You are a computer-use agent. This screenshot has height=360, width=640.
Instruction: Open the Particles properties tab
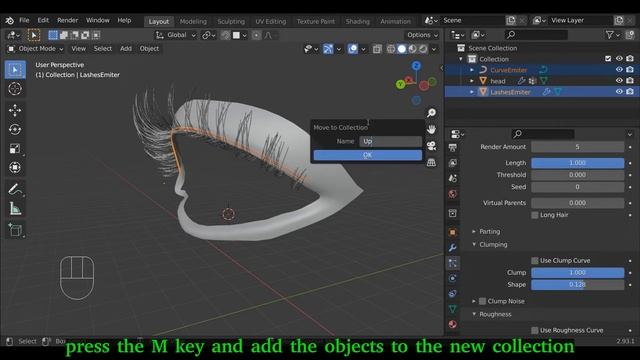coord(453,263)
